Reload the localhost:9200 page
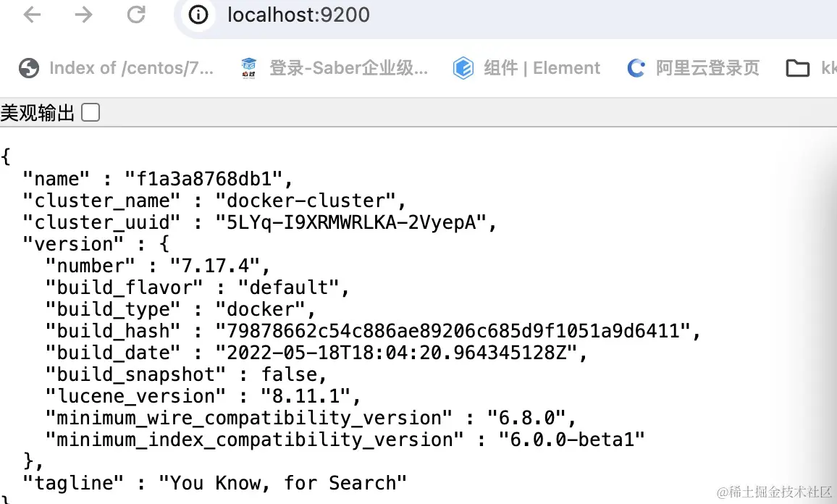 click(136, 14)
